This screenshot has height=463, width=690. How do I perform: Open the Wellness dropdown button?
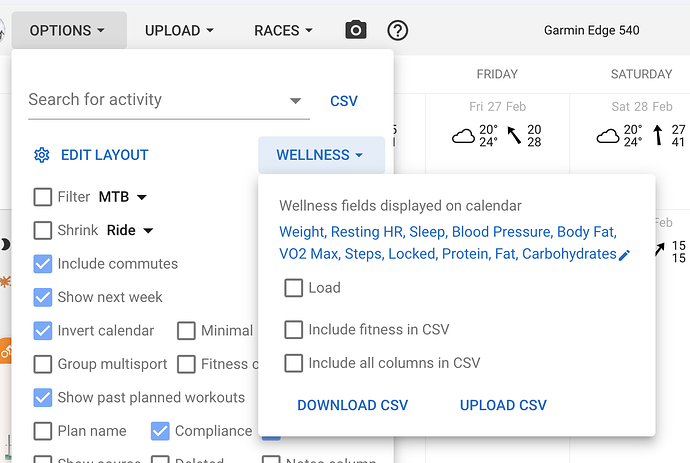pyautogui.click(x=320, y=155)
